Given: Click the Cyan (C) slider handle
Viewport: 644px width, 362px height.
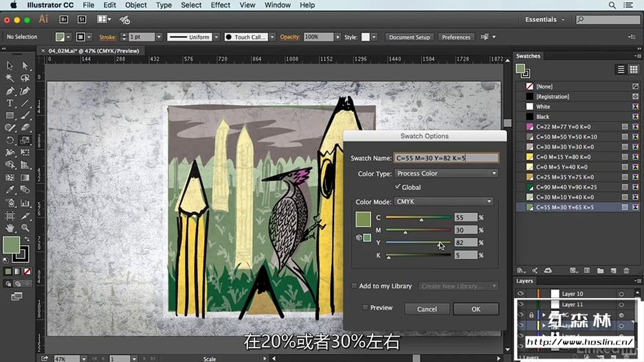Looking at the screenshot, I should pyautogui.click(x=421, y=220).
